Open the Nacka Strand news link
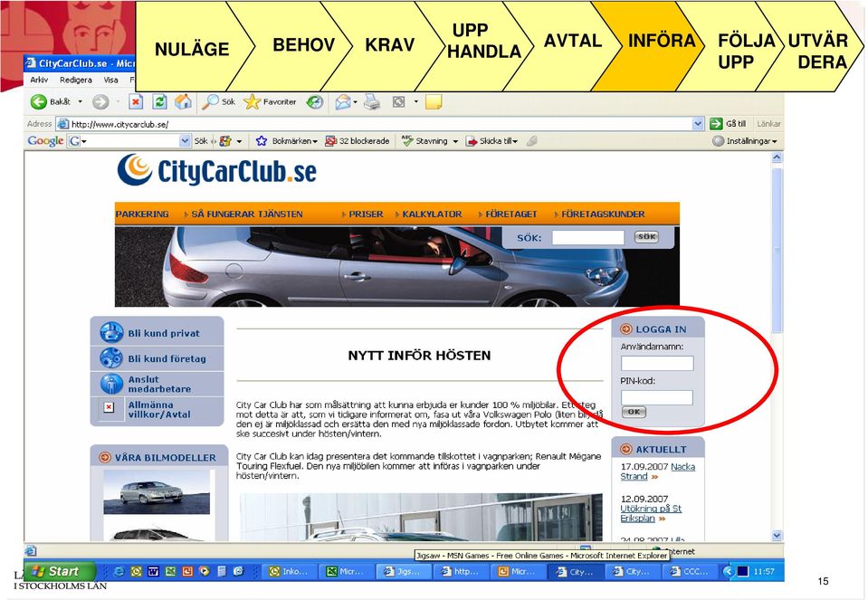Viewport: 868px width, 600px height. (x=658, y=471)
